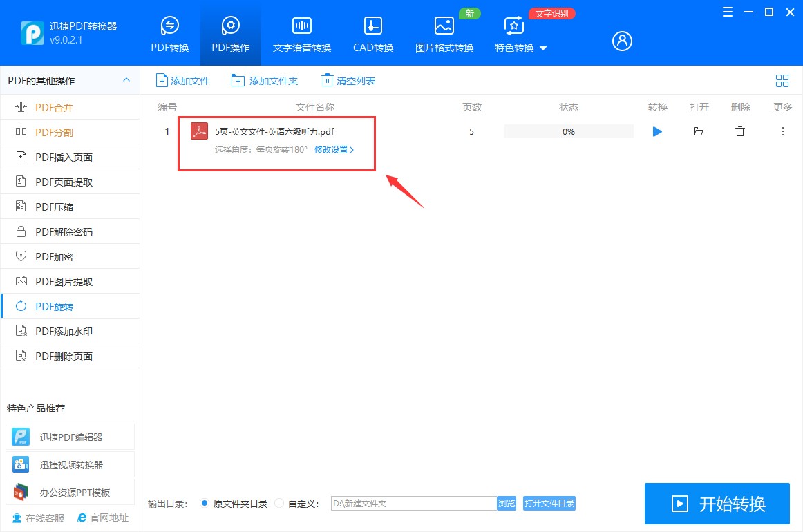Click the conversion progress bar showing 0%
This screenshot has width=803, height=532.
[x=568, y=131]
